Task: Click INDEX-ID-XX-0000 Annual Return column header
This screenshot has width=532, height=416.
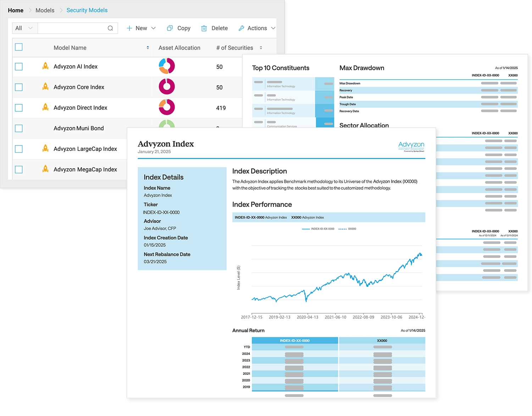Action: [x=295, y=341]
